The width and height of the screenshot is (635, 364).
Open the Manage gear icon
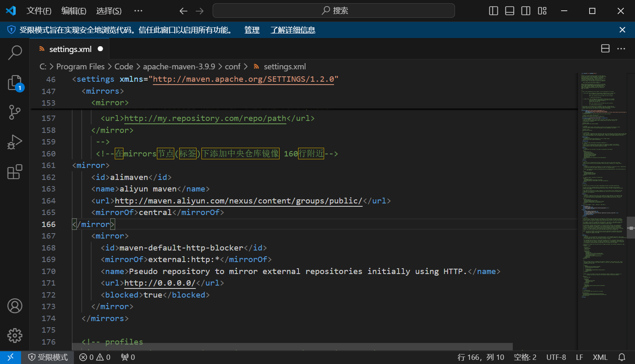coord(15,336)
